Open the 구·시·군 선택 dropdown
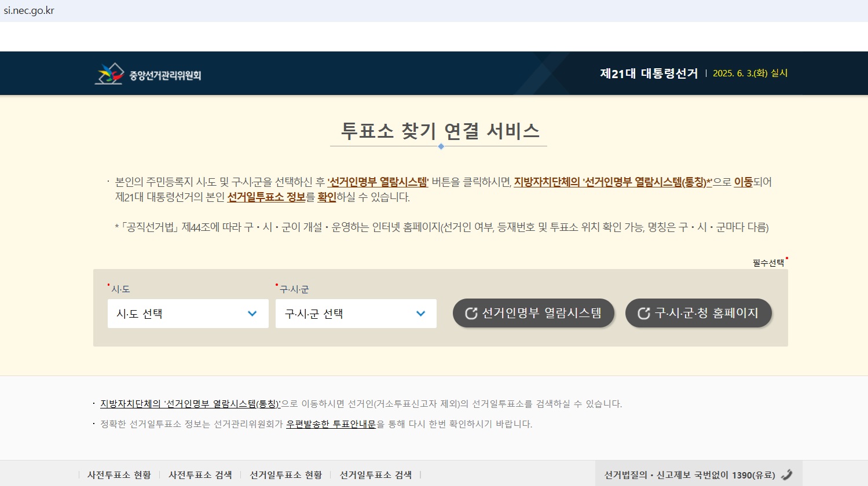The image size is (868, 486). click(355, 313)
